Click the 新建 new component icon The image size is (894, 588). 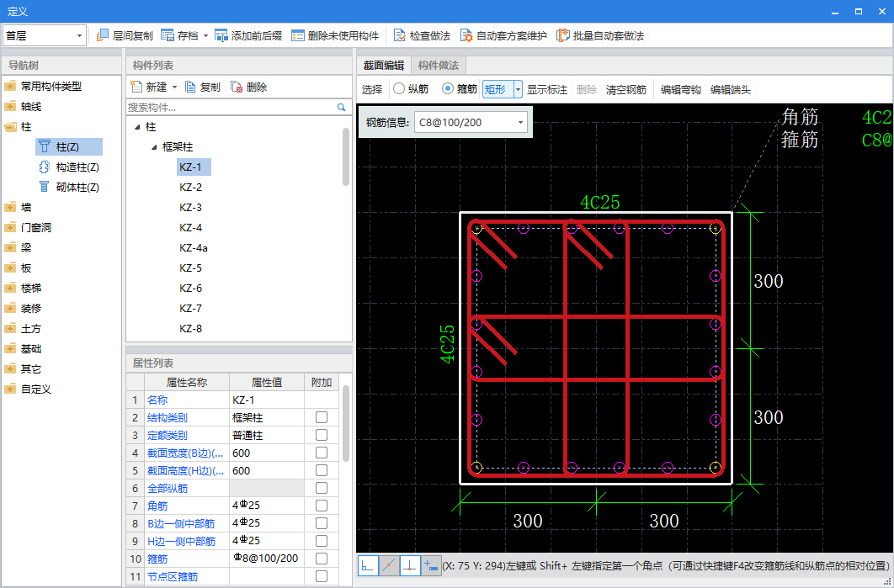point(136,87)
